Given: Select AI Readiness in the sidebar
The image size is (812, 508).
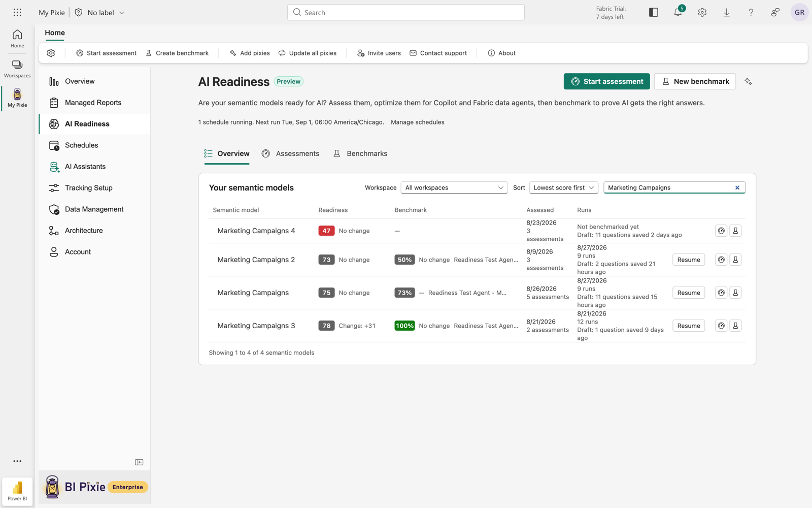Looking at the screenshot, I should pos(94,124).
